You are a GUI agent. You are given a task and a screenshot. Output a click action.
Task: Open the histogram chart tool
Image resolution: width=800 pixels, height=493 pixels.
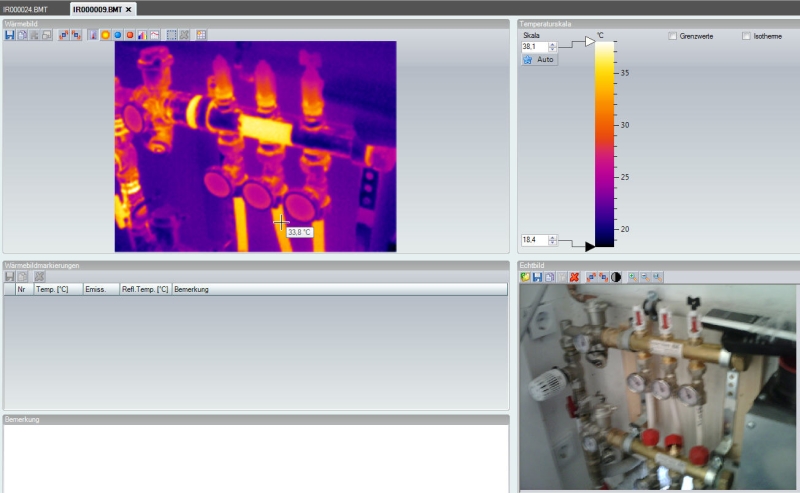tap(142, 35)
